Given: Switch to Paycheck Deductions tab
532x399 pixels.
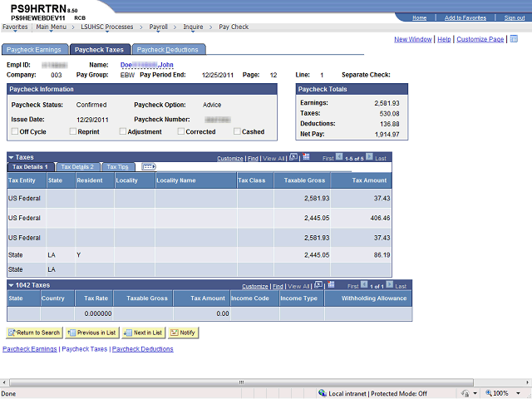Looking at the screenshot, I should click(x=168, y=50).
